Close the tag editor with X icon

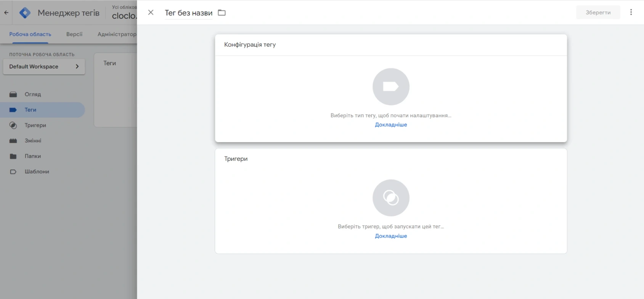(x=151, y=13)
